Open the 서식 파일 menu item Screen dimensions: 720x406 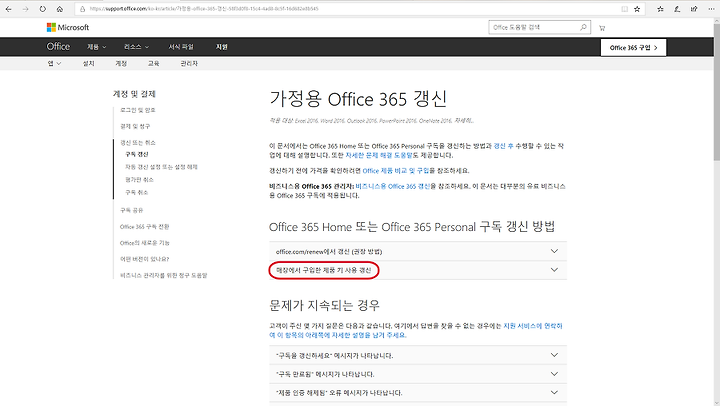pyautogui.click(x=181, y=47)
